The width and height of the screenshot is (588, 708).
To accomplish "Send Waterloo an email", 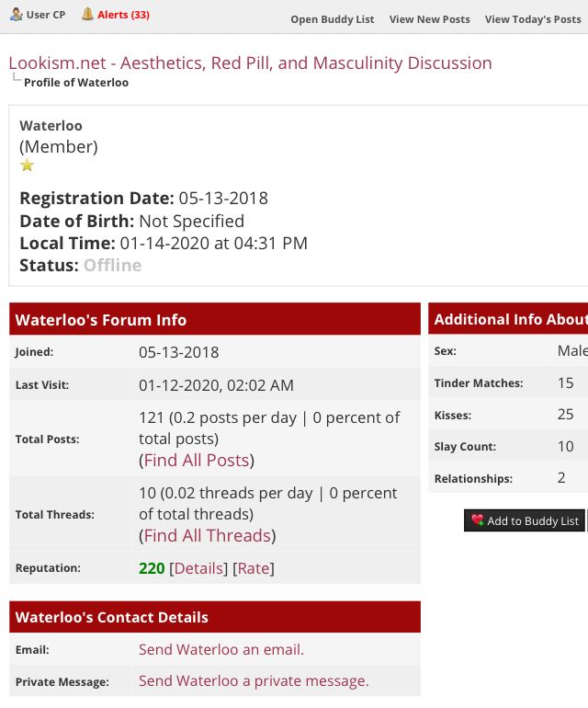I will point(220,649).
